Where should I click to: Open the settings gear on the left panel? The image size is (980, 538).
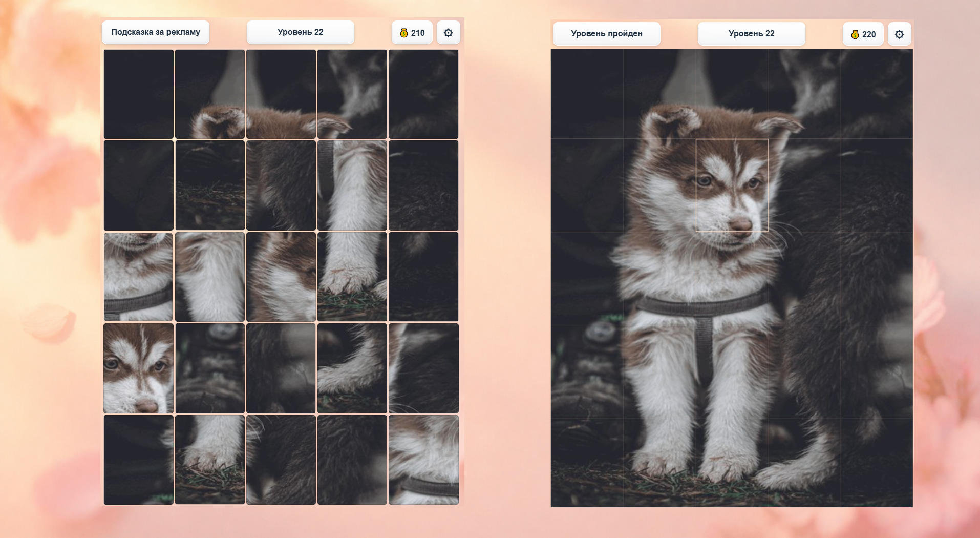[x=448, y=32]
